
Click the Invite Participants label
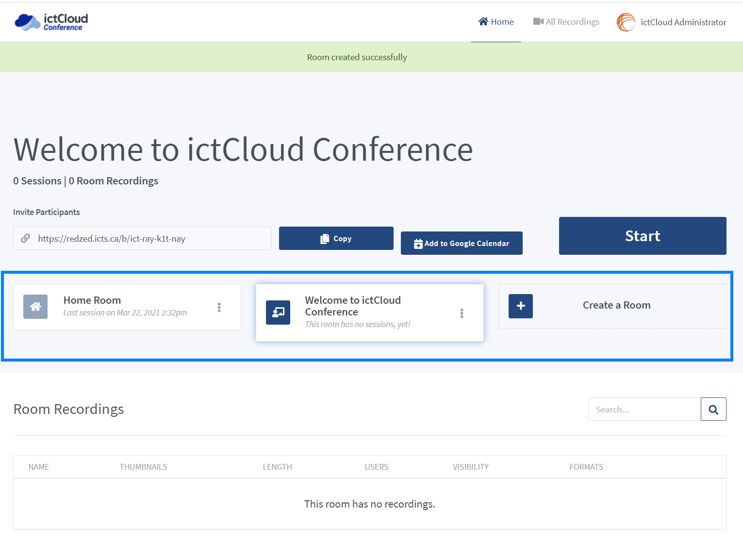point(47,212)
